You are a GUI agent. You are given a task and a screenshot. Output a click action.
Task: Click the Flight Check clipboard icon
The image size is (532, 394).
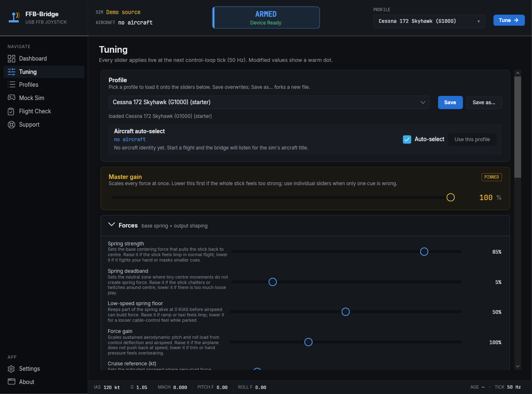pos(11,111)
